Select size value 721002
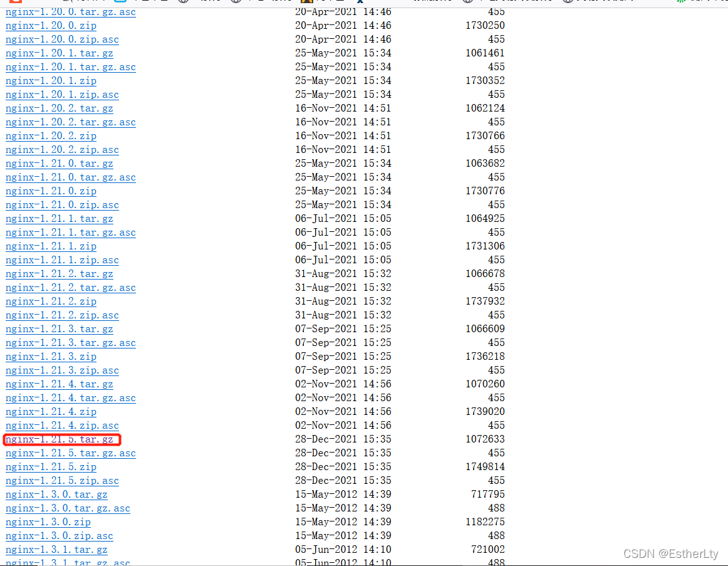 488,549
